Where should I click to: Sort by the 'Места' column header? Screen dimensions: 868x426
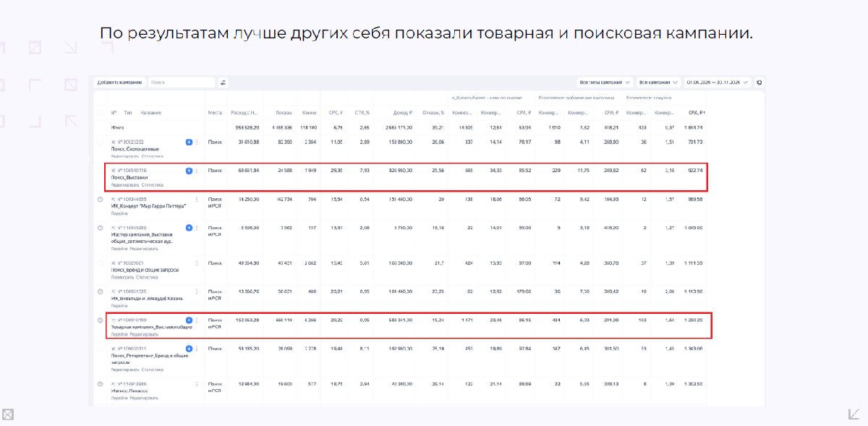point(214,113)
